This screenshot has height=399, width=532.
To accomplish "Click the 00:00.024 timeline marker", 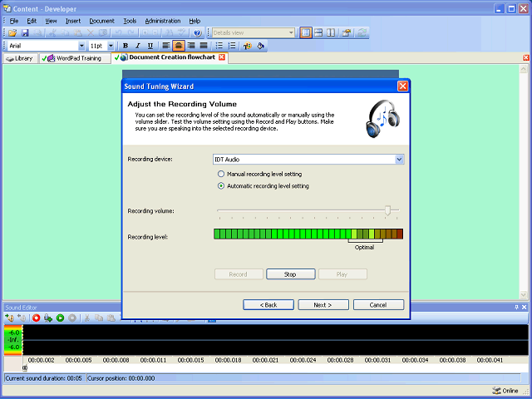I will click(303, 360).
